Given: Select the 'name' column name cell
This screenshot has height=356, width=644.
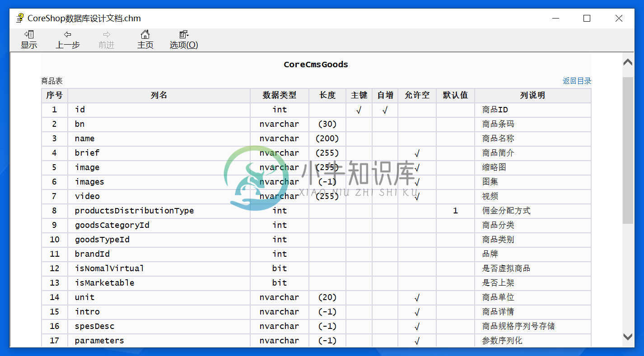Looking at the screenshot, I should pos(159,139).
